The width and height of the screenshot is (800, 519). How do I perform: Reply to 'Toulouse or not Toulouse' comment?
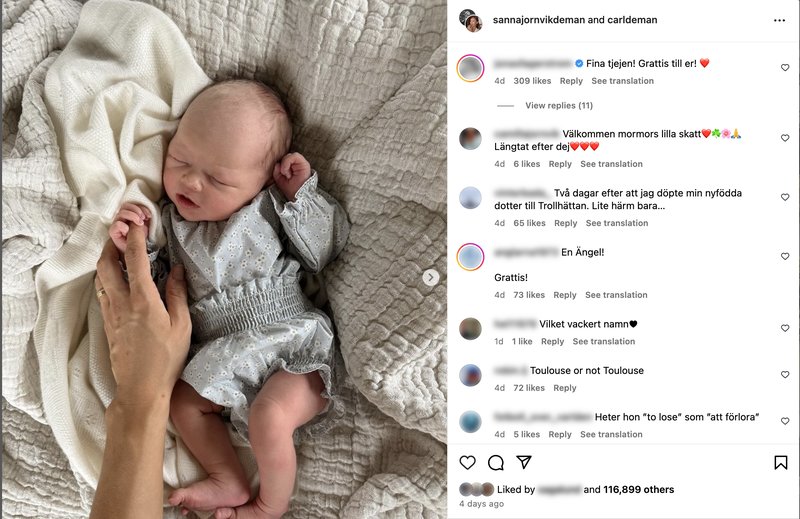[x=565, y=388]
